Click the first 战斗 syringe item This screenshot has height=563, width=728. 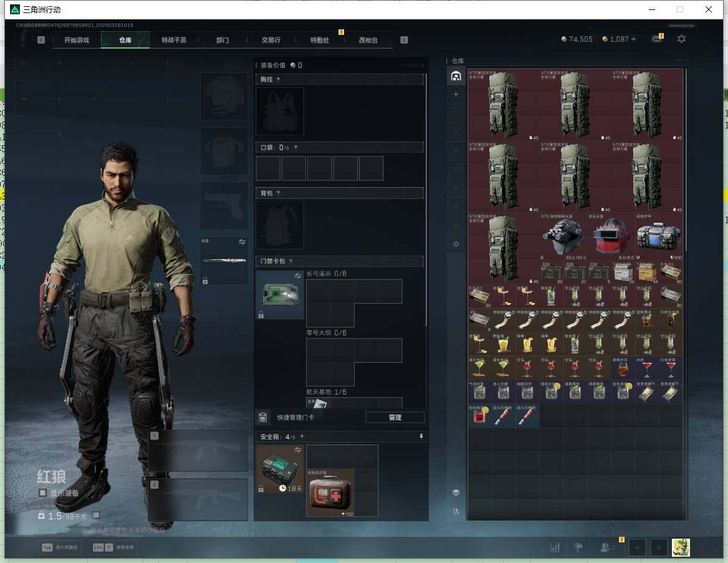pyautogui.click(x=503, y=416)
